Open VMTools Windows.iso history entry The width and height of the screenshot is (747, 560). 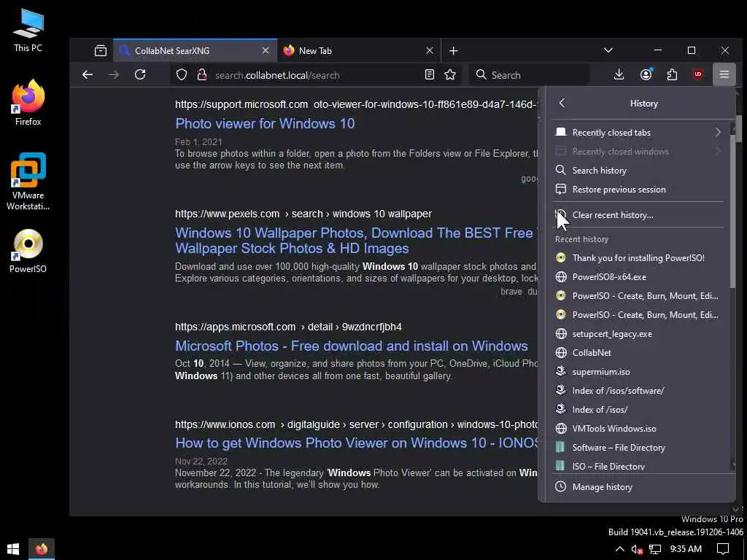click(x=638, y=429)
